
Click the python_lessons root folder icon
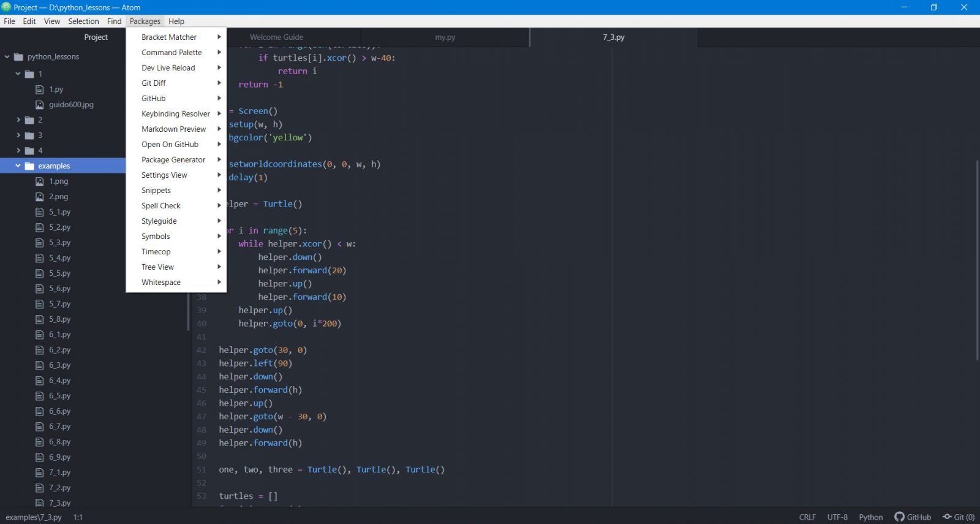pos(18,57)
